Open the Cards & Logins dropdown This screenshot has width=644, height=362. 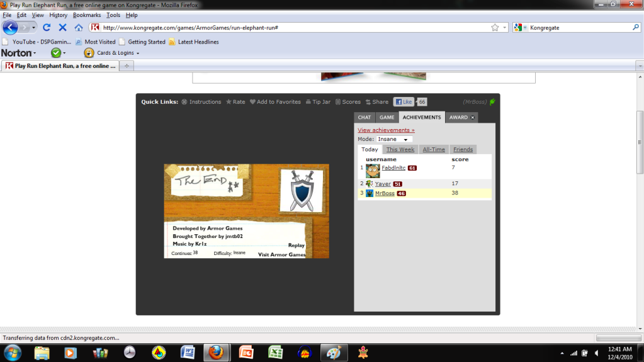(118, 53)
